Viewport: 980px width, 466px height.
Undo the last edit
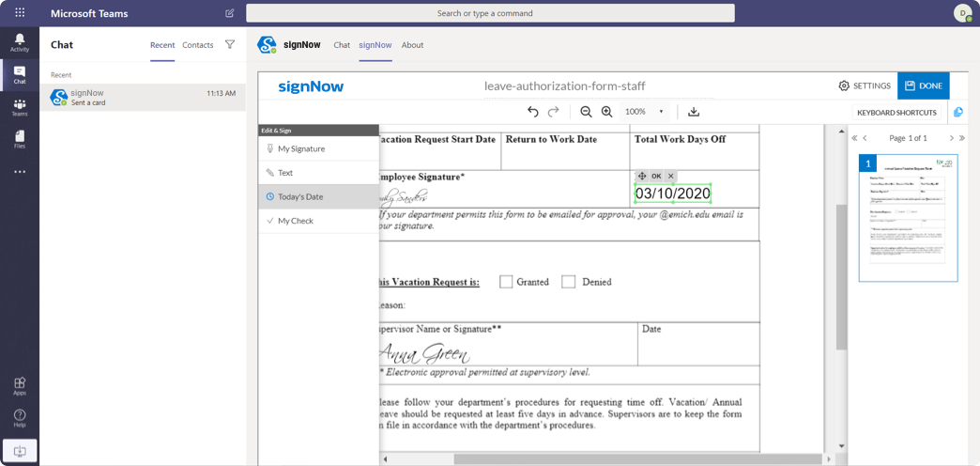coord(532,112)
